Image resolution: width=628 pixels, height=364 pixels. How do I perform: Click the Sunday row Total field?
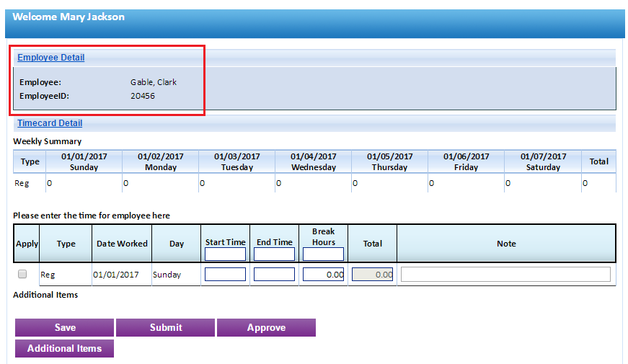[373, 275]
